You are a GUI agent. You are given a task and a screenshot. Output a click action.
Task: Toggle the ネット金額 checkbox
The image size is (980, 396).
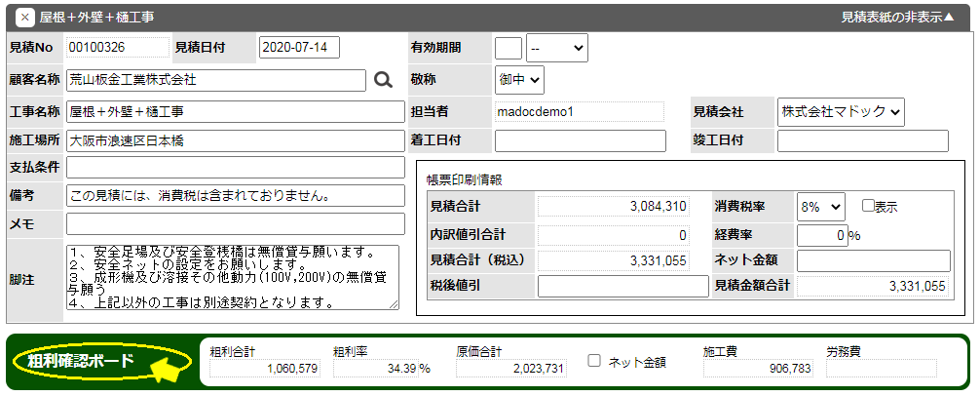click(594, 361)
